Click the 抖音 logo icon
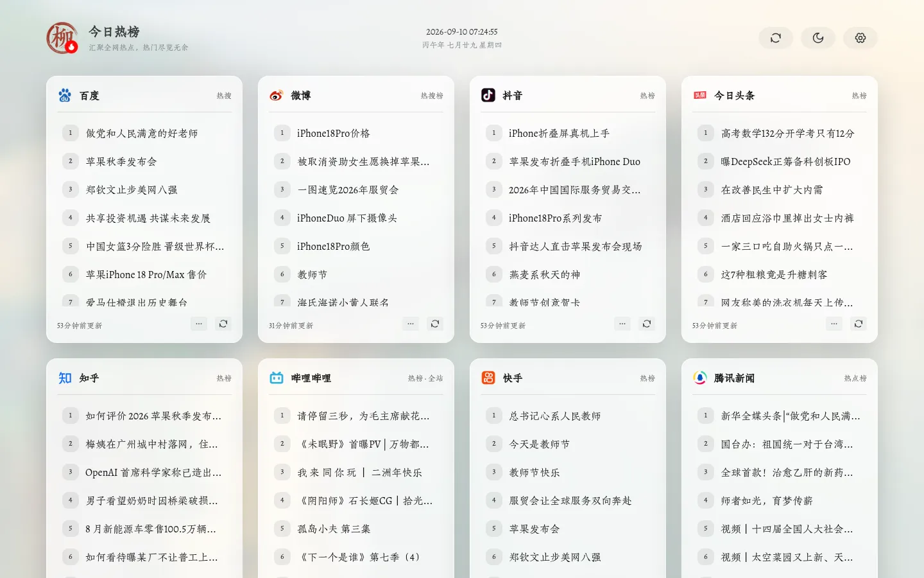This screenshot has height=578, width=924. [488, 95]
